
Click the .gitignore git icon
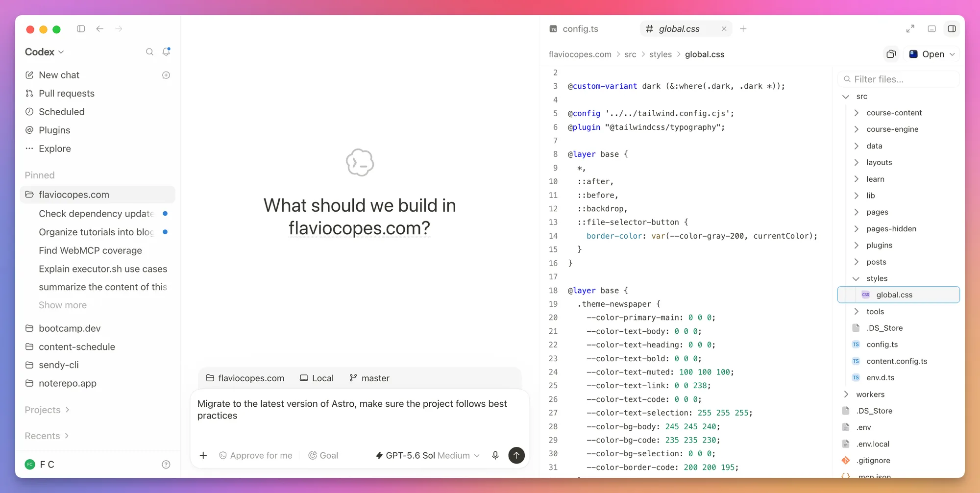coord(846,460)
